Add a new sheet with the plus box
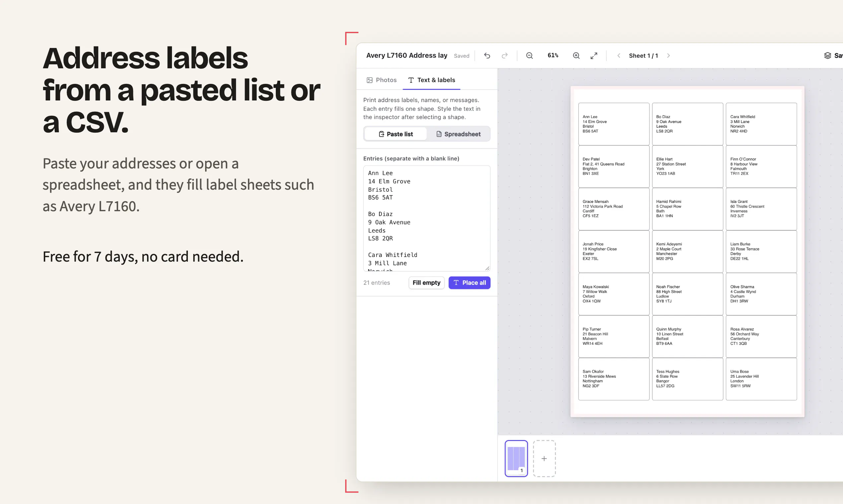The height and width of the screenshot is (504, 843). (544, 459)
